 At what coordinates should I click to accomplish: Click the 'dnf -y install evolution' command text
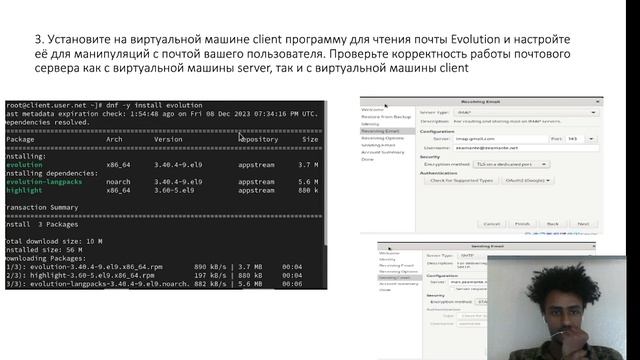pyautogui.click(x=154, y=105)
